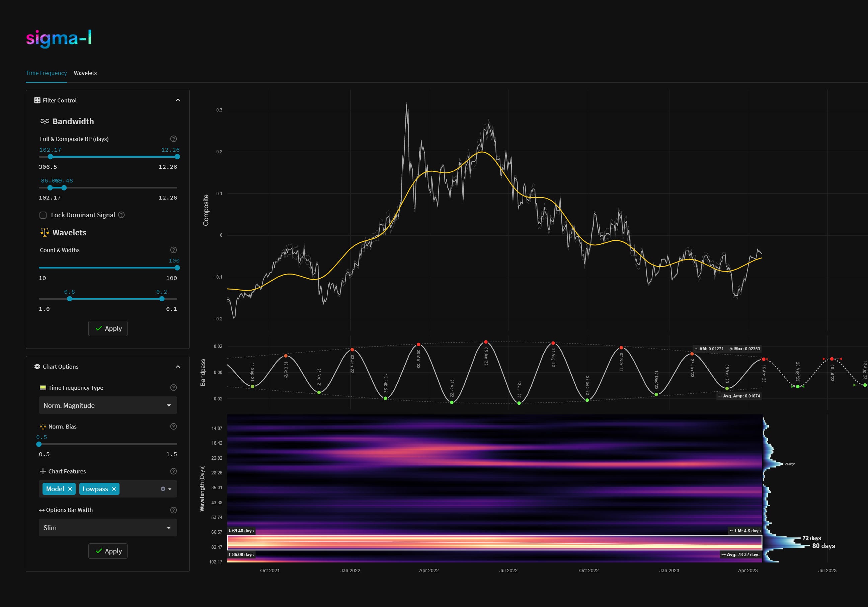Click the 11 Sep 21 bandpass trough marker
The image size is (868, 607).
click(252, 386)
